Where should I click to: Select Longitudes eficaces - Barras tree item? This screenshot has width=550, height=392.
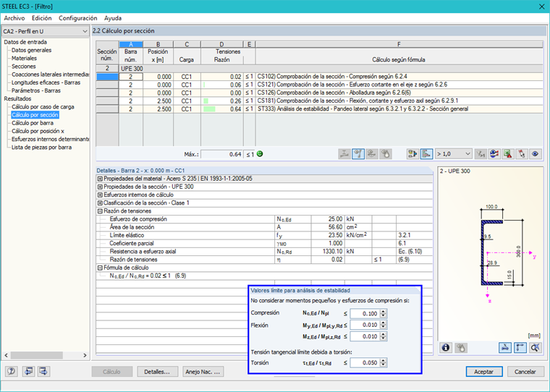(46, 82)
